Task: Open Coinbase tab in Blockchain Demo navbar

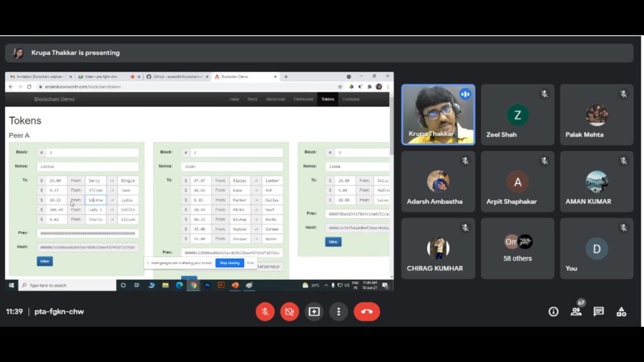Action: tap(351, 99)
